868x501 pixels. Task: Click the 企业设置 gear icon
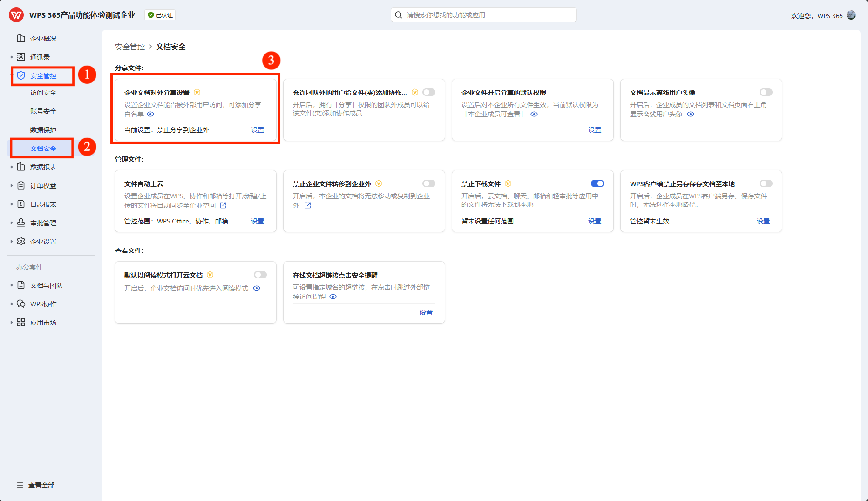(21, 241)
